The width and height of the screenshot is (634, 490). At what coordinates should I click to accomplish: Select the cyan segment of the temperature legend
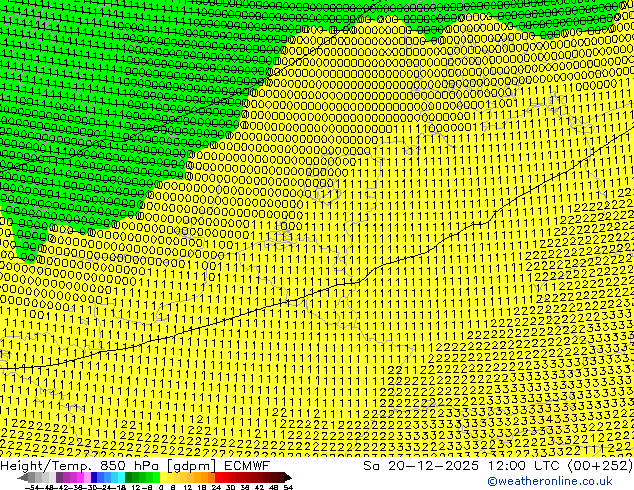[x=118, y=477]
